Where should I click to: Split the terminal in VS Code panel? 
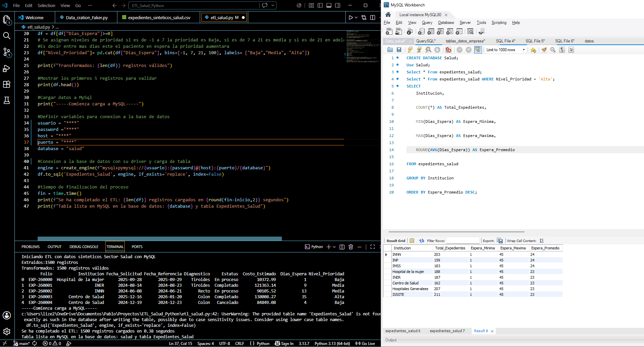pyautogui.click(x=342, y=247)
